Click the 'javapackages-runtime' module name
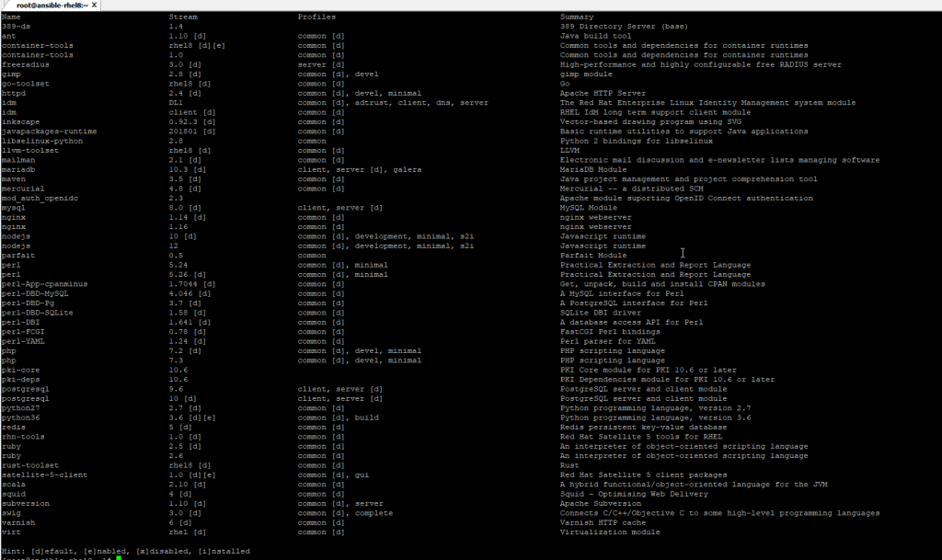942x560 pixels. 50,131
